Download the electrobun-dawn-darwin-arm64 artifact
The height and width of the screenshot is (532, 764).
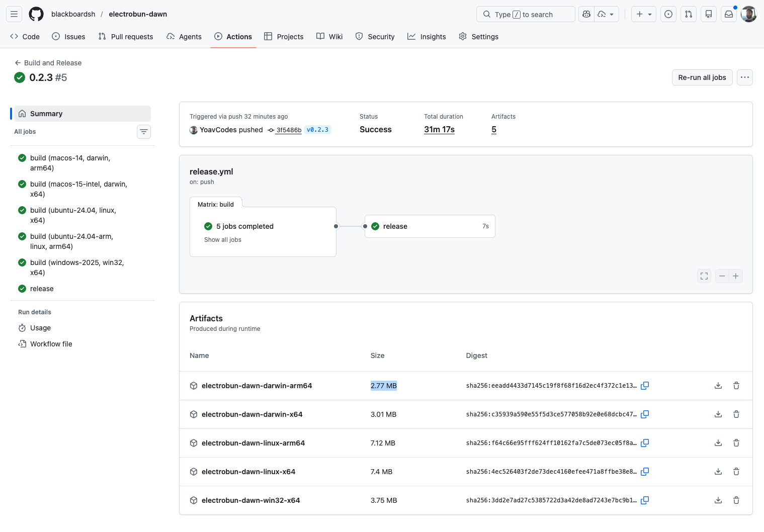(x=718, y=386)
